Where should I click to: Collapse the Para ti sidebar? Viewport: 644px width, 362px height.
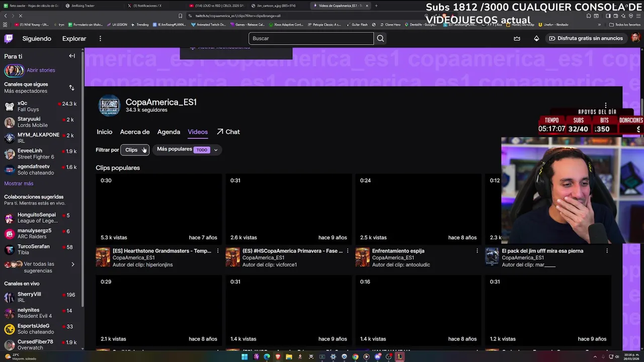pos(72,56)
